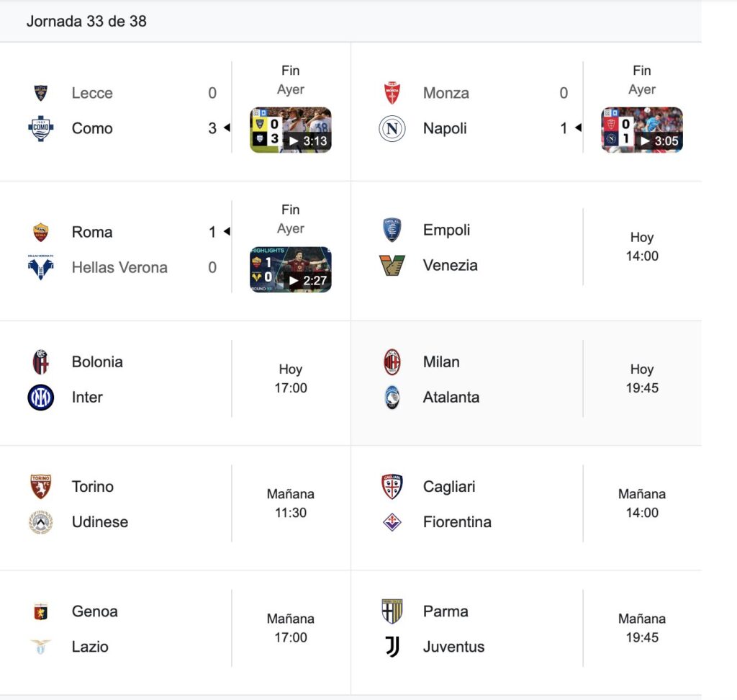Open the Empoli team name link
737x700 pixels.
click(x=446, y=230)
